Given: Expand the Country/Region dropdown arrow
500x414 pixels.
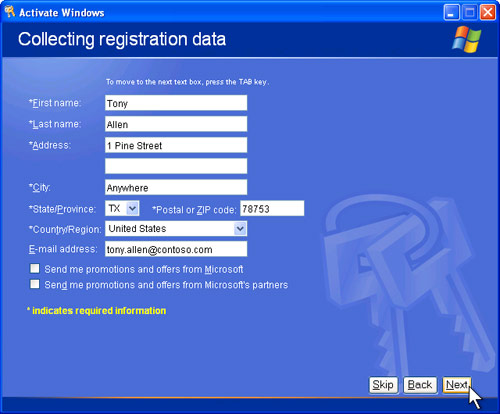Looking at the screenshot, I should [240, 229].
